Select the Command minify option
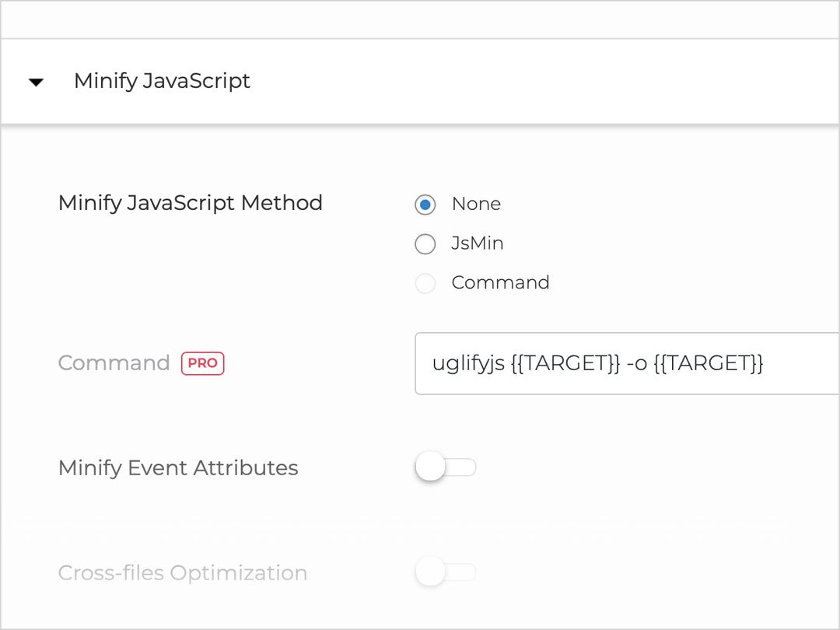The height and width of the screenshot is (630, 840). click(425, 283)
